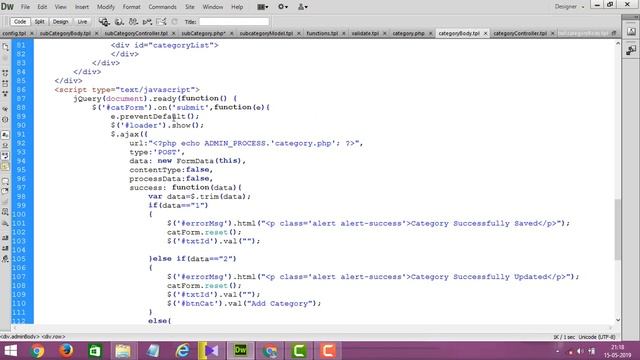Close the subCategoryController.tpl tab
The width and height of the screenshot is (640, 360).
173,33
